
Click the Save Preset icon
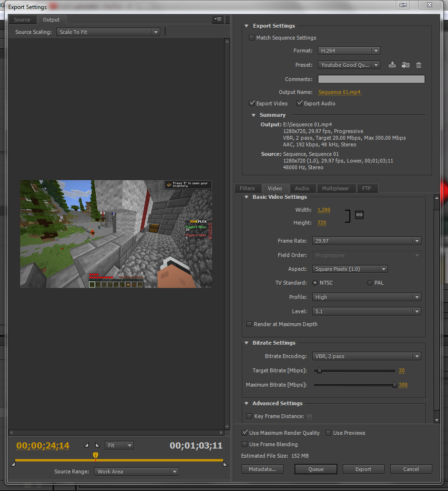pos(392,65)
